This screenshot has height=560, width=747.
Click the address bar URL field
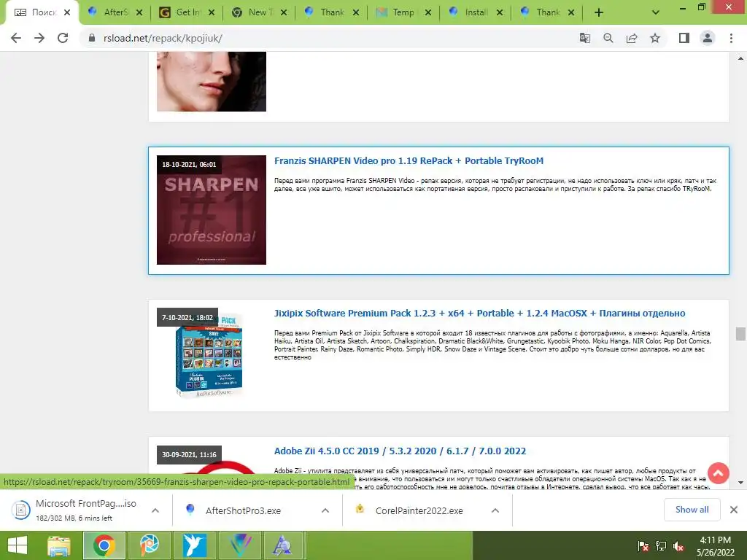coord(329,38)
